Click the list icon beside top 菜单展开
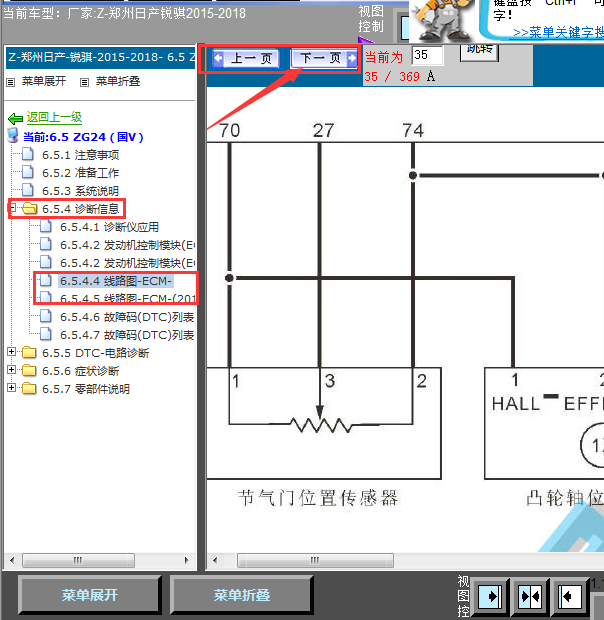Image resolution: width=604 pixels, height=620 pixels. 11,82
